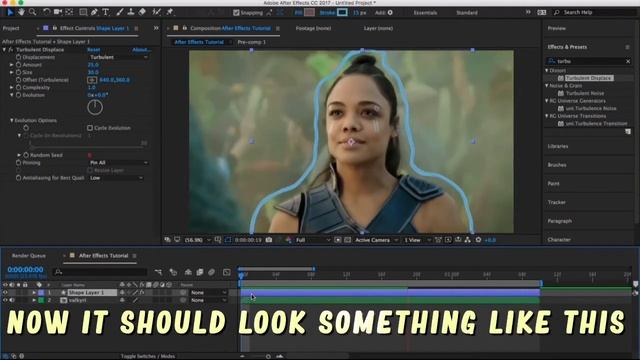Image resolution: width=640 pixels, height=360 pixels.
Task: Click the timeline layer search field
Action: click(100, 272)
